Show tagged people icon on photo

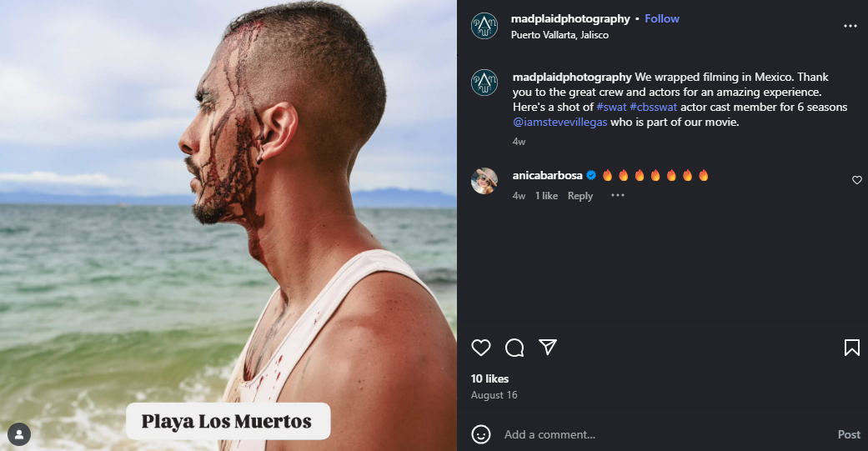[19, 434]
